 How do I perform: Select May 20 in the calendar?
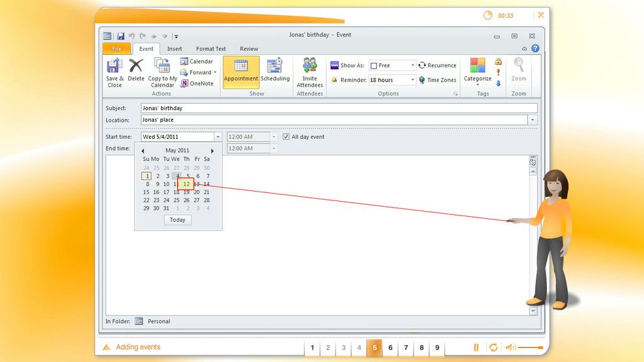point(197,192)
